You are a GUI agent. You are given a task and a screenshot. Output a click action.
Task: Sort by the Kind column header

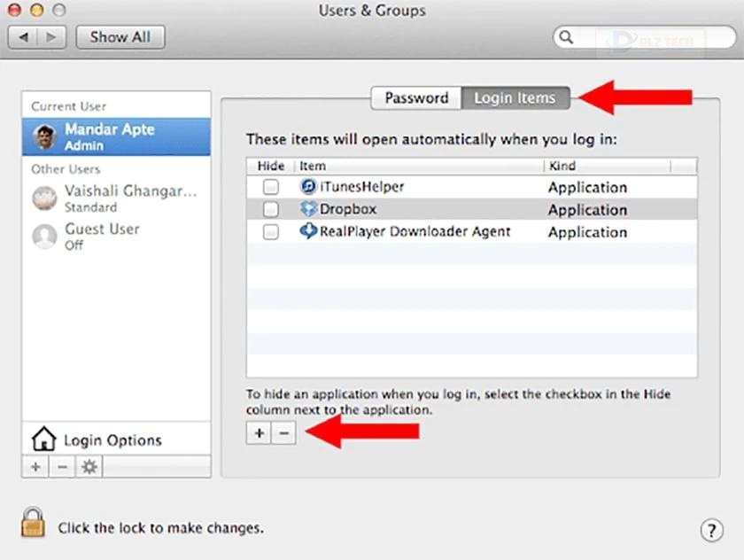607,166
